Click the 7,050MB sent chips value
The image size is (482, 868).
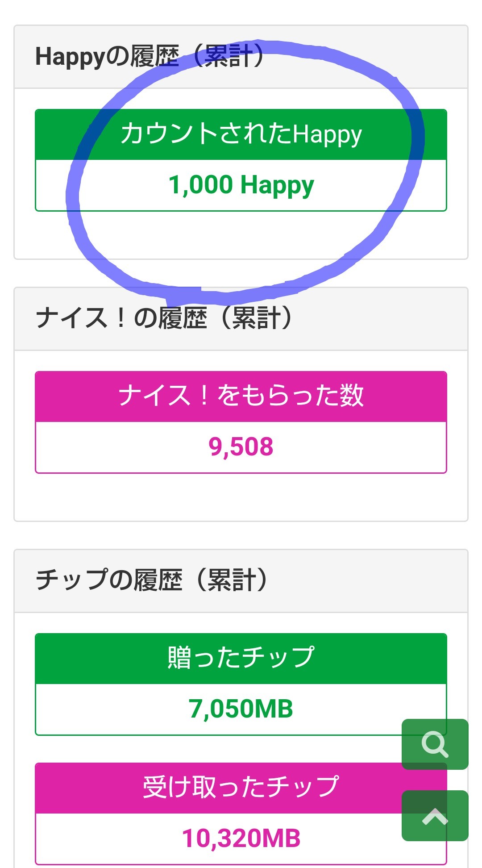(x=241, y=709)
